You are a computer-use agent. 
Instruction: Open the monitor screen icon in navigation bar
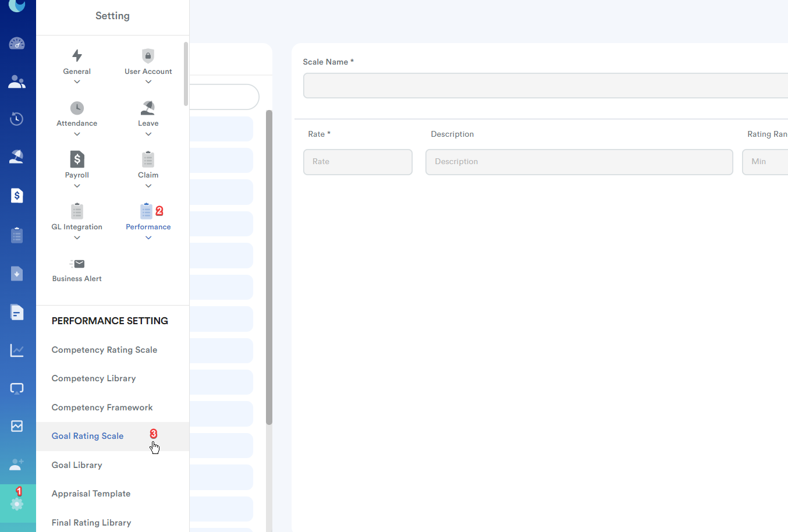(x=17, y=388)
